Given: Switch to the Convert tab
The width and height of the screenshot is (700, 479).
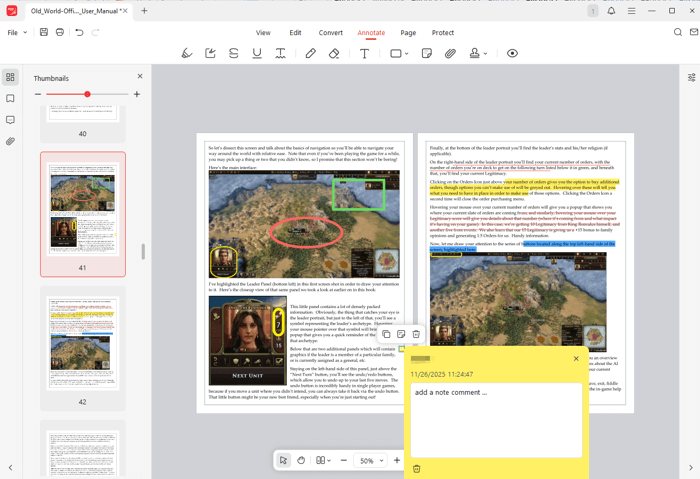Looking at the screenshot, I should pos(330,33).
